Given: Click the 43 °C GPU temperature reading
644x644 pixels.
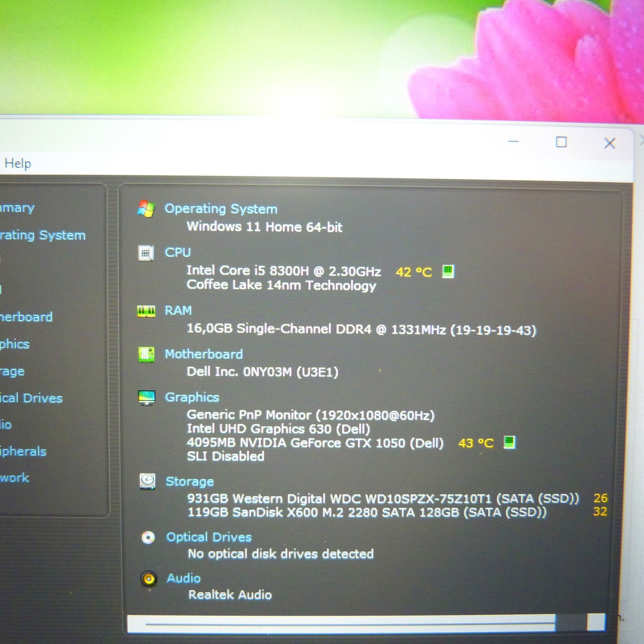Looking at the screenshot, I should tap(476, 443).
